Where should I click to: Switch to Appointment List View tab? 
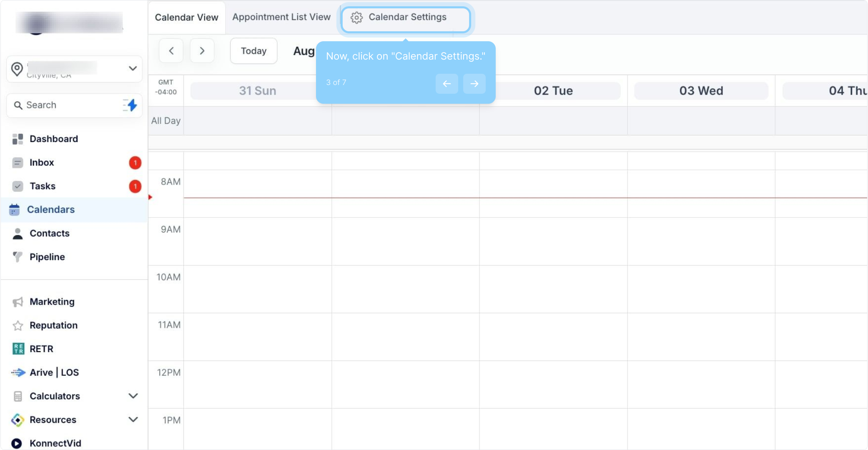(x=281, y=17)
